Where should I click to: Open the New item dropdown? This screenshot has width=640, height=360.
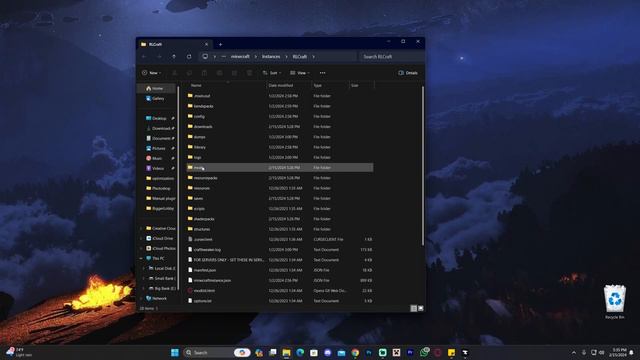click(151, 73)
